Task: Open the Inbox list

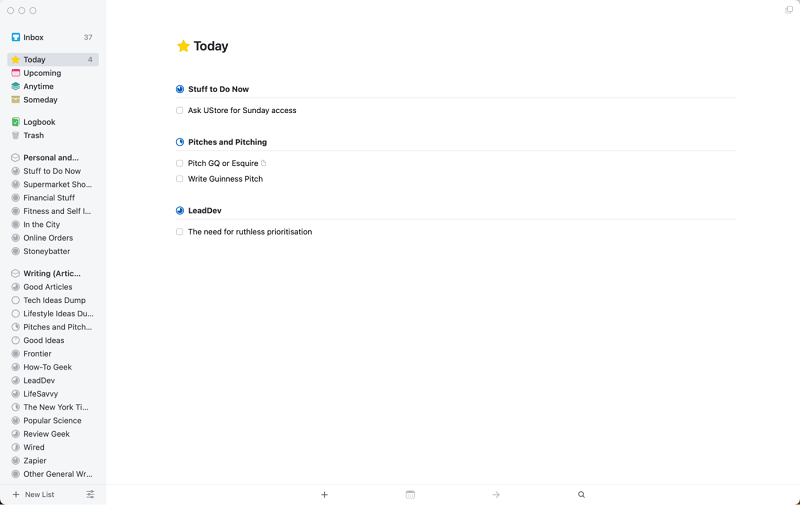Action: 53,37
